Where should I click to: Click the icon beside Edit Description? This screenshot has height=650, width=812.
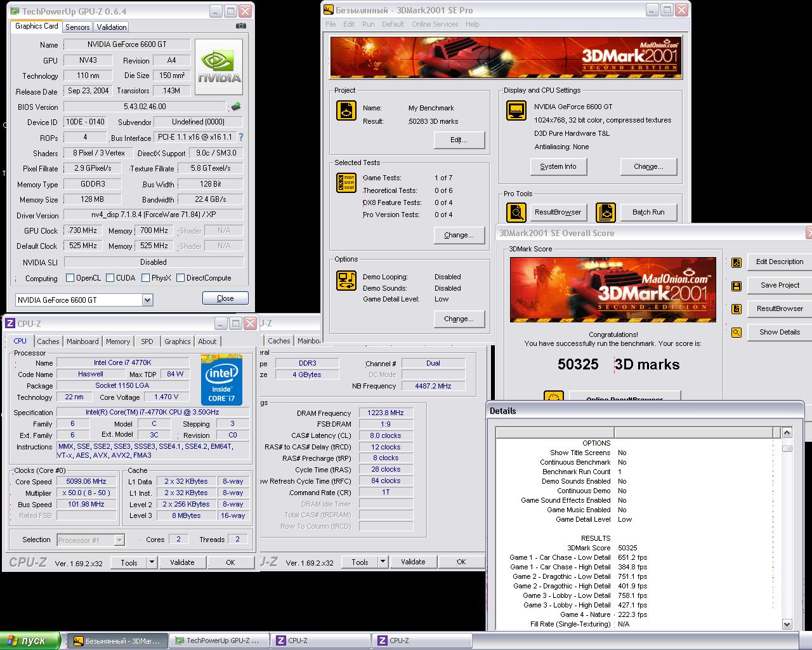tap(736, 262)
